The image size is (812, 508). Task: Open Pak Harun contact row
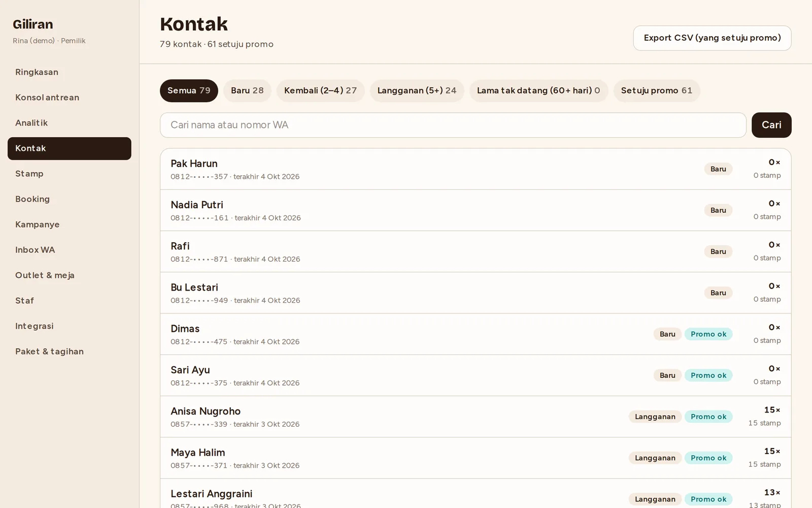coord(476,169)
